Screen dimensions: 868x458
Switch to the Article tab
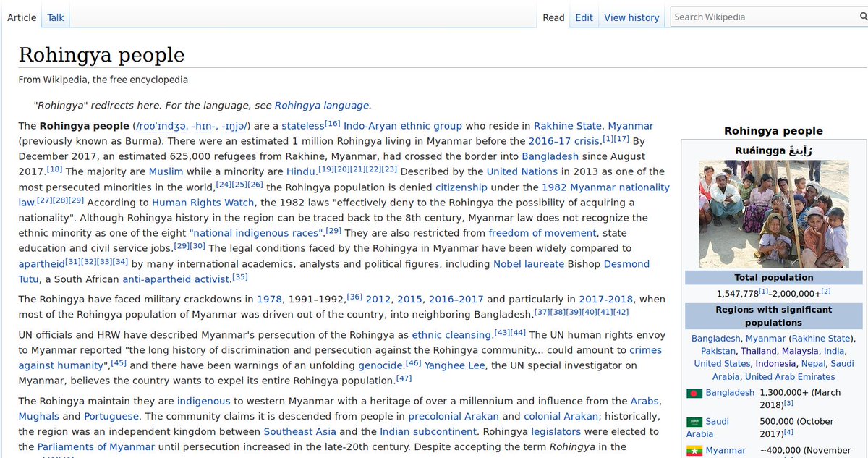tap(22, 17)
